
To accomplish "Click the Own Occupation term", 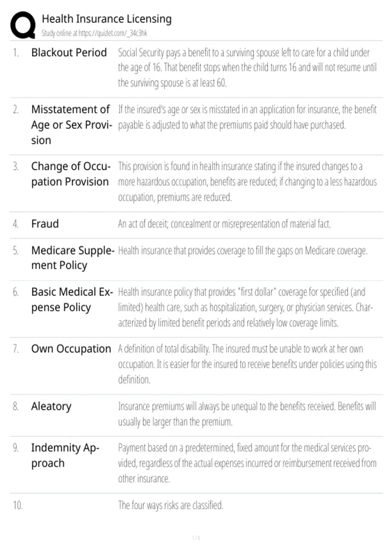I will [71, 349].
